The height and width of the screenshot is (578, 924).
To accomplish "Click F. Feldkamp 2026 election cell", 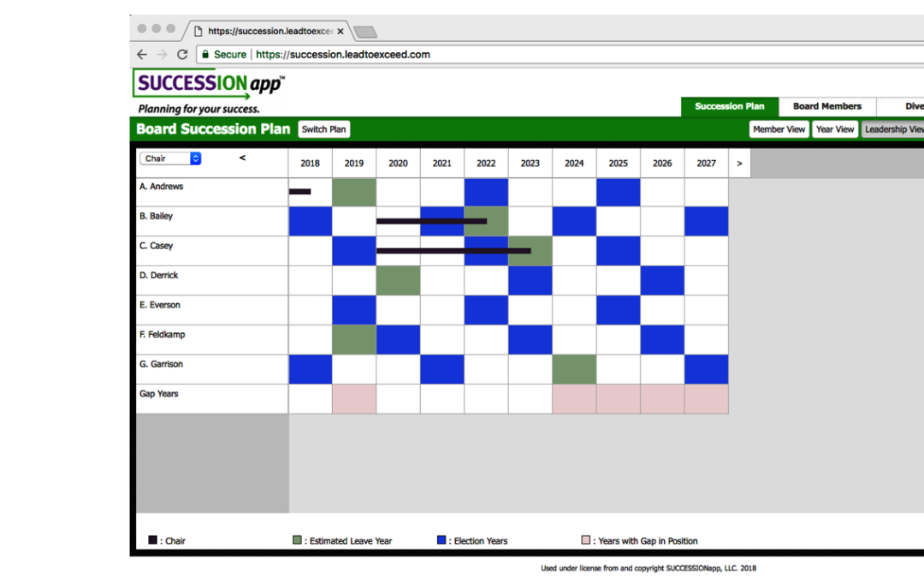I will click(661, 340).
